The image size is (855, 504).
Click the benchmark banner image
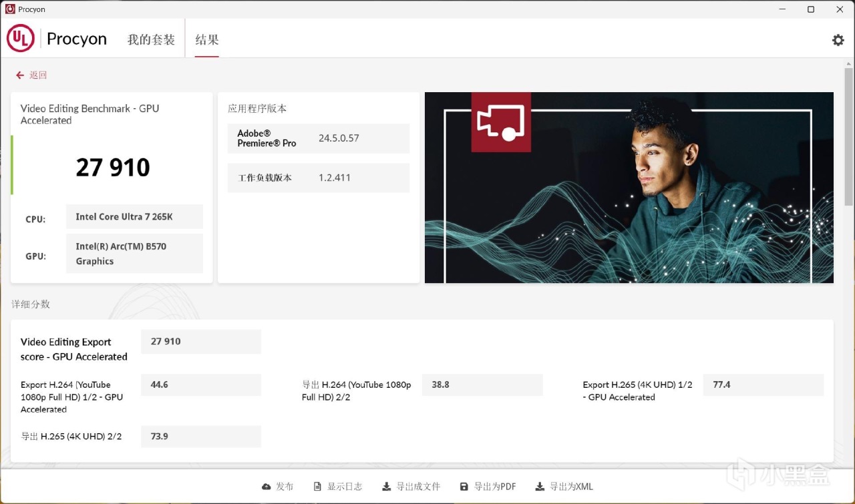[x=629, y=188]
